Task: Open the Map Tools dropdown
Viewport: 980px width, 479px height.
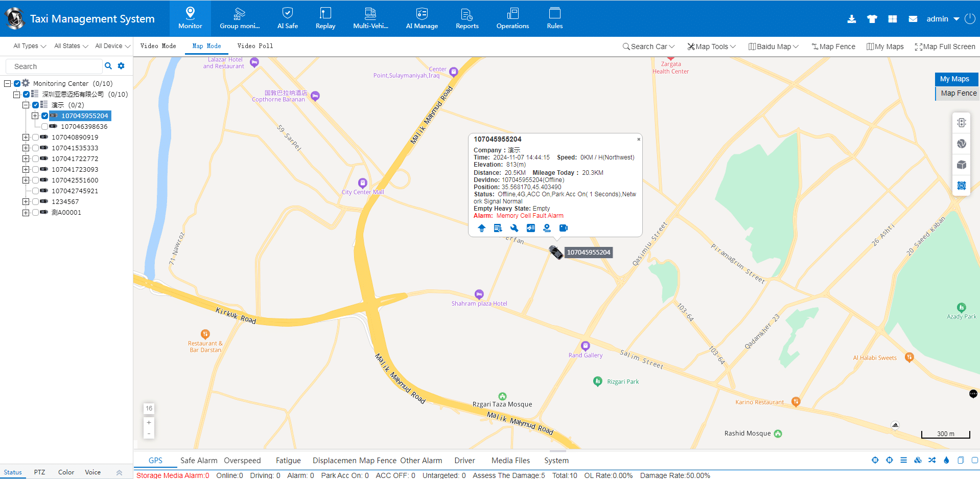Action: point(711,47)
